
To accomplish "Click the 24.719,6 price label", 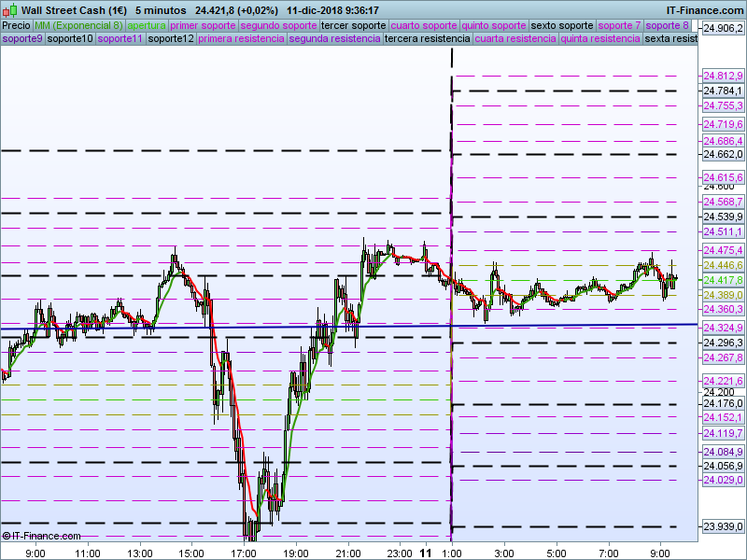I will click(723, 124).
